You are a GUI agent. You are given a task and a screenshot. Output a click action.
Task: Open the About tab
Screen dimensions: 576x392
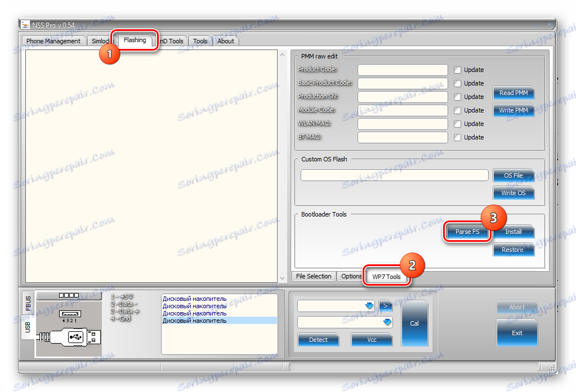pos(226,41)
